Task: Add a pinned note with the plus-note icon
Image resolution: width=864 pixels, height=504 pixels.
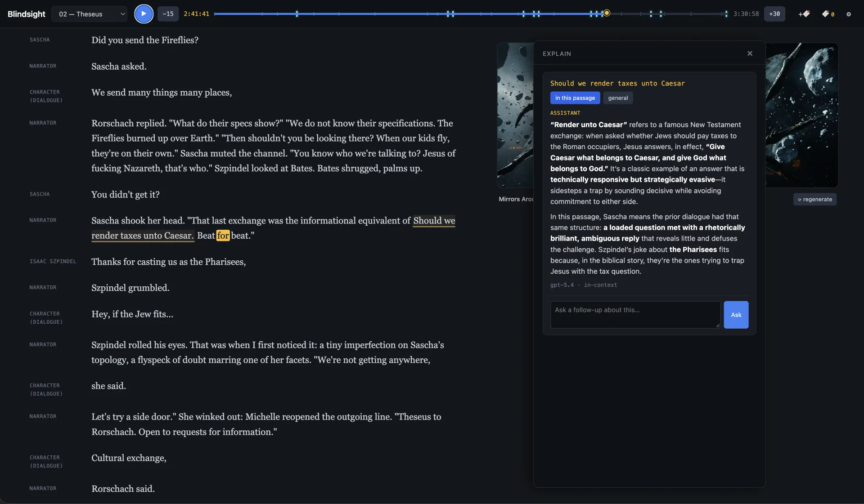Action: [804, 14]
